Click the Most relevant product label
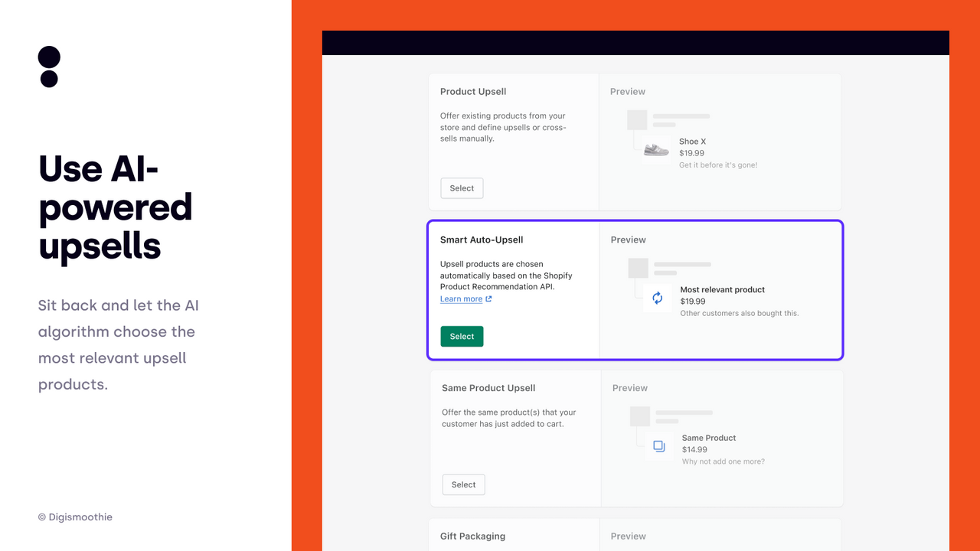 click(x=723, y=290)
